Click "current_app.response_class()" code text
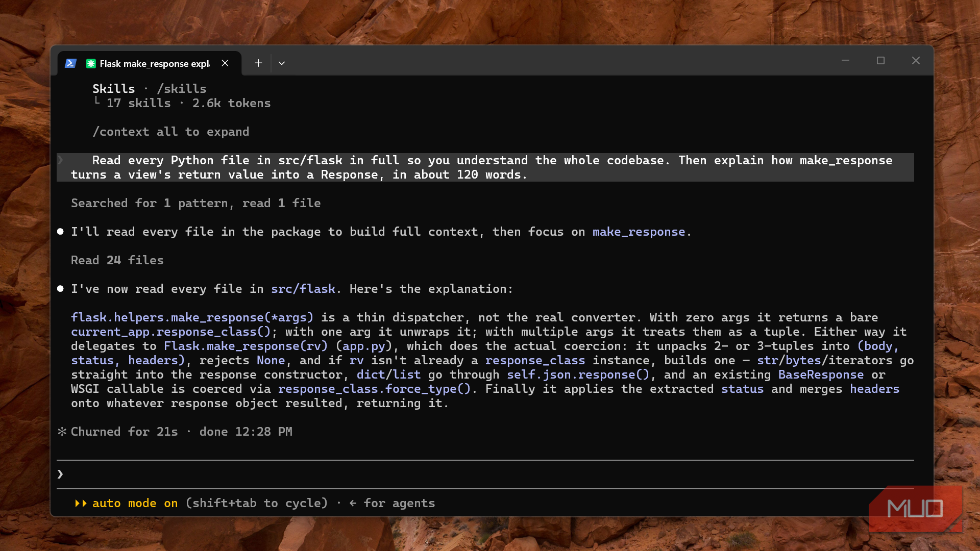The image size is (980, 551). (x=170, y=332)
